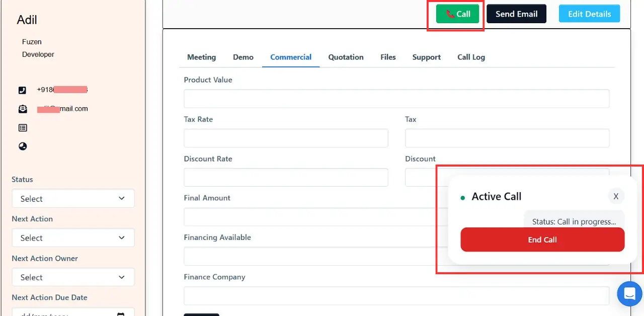The height and width of the screenshot is (316, 644).
Task: Open the Status dropdown
Action: tap(73, 198)
